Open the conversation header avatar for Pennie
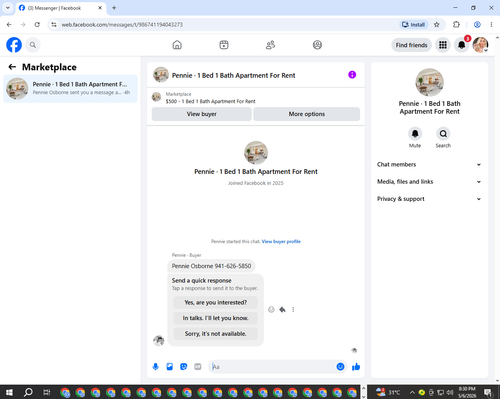This screenshot has width=500, height=399. (161, 75)
